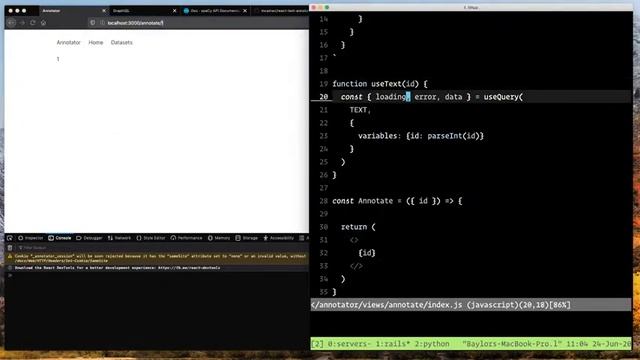Click 'function useText(id)' on line 19

point(376,84)
